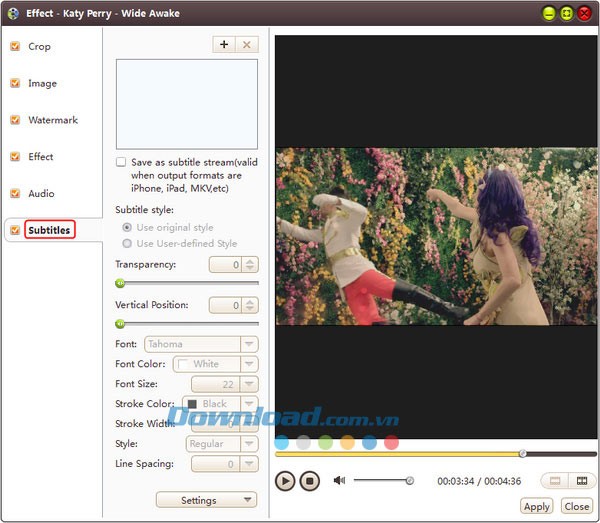Maximize the Effect window
This screenshot has width=600, height=523.
pos(567,14)
